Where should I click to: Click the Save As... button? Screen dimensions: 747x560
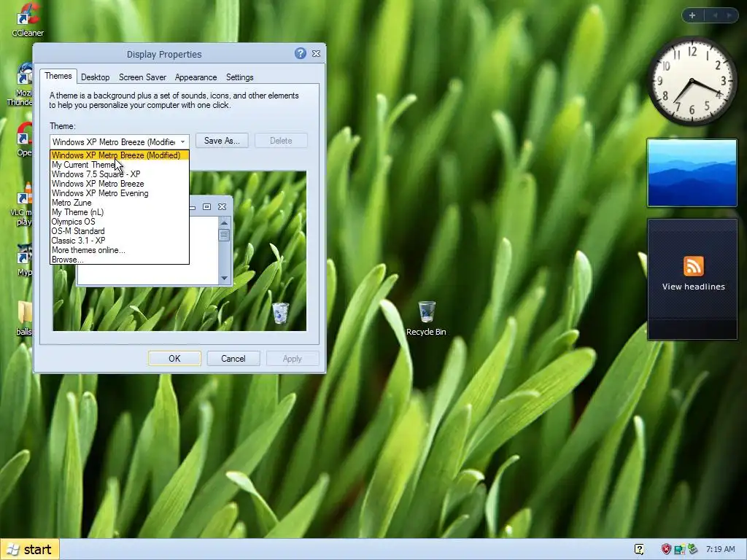click(222, 141)
